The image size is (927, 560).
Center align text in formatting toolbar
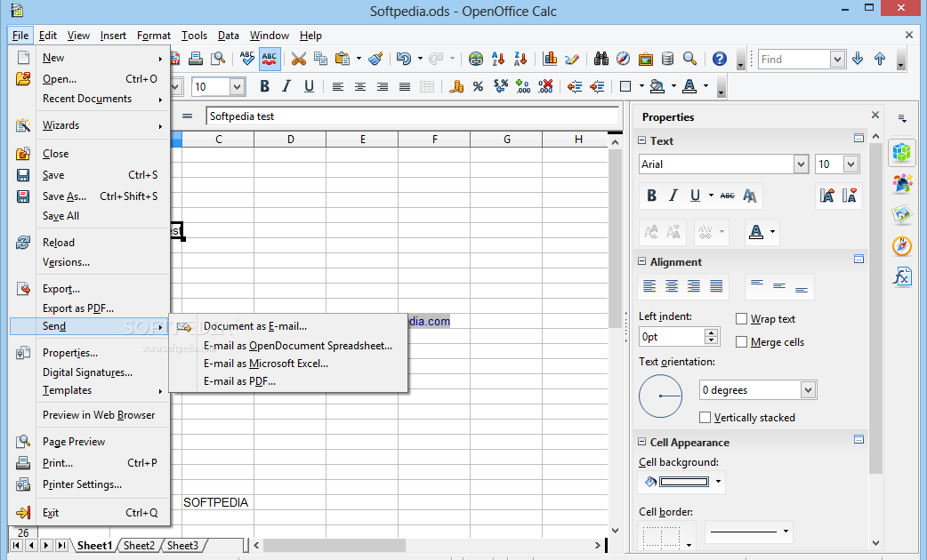coord(360,87)
